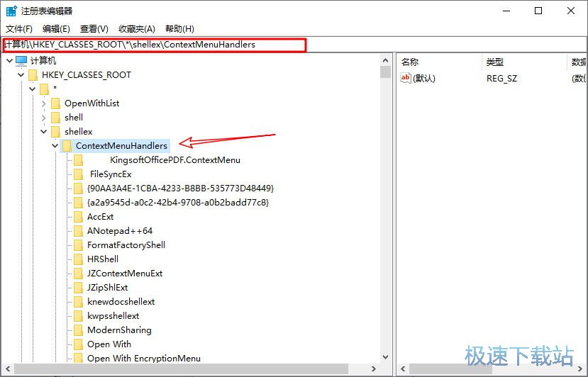This screenshot has height=377, width=588.
Task: Select the FormatFactoryShell key label
Action: [x=126, y=245]
